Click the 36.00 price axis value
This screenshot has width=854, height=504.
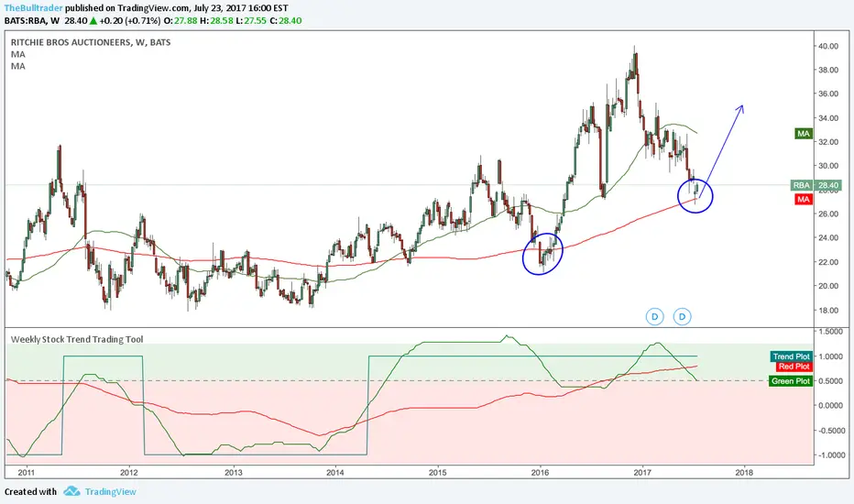(828, 93)
